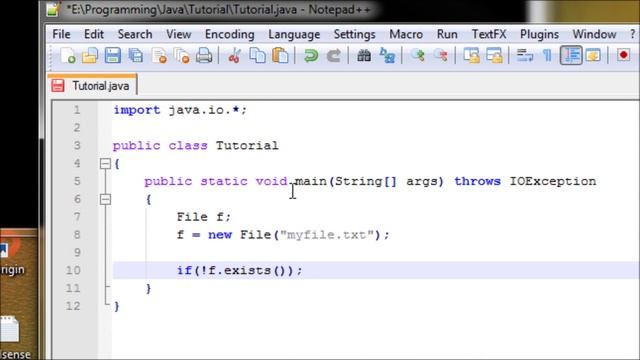This screenshot has height=360, width=640.
Task: Click line number 12 in the margin
Action: pyautogui.click(x=73, y=306)
